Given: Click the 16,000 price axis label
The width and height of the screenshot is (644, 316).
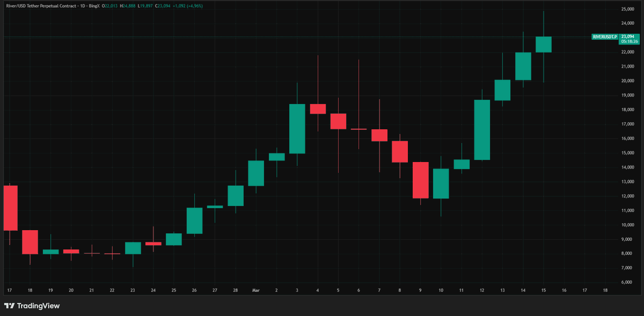Looking at the screenshot, I should click(x=627, y=138).
